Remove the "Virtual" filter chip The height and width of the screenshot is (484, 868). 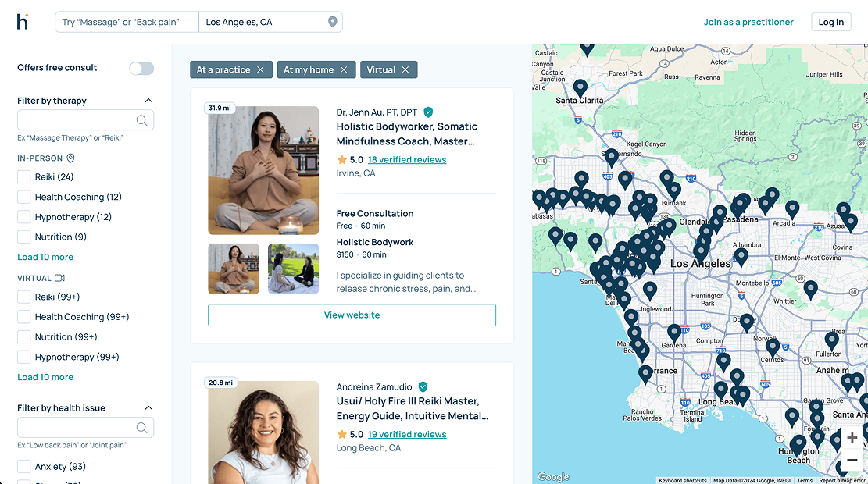click(x=405, y=69)
